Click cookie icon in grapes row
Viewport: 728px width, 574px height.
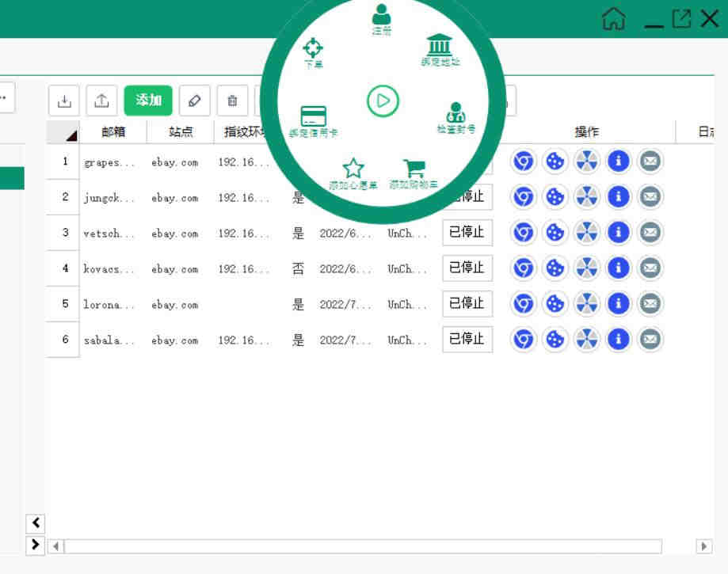(x=555, y=161)
